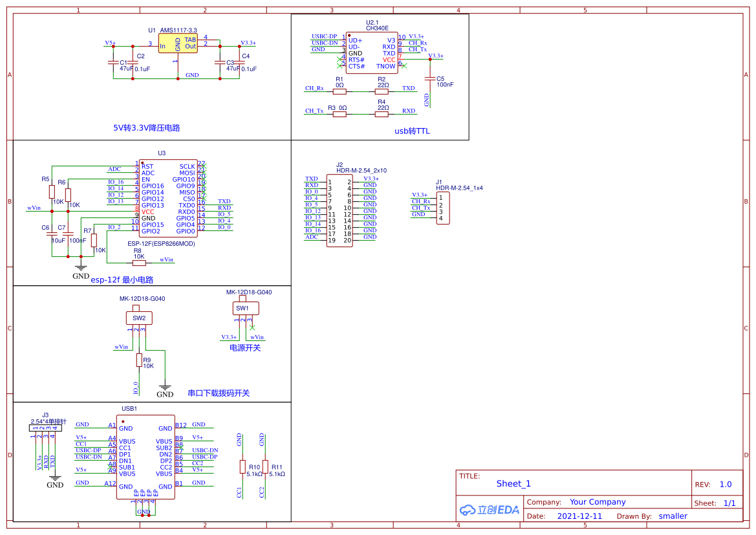Screen dimensions: 756x535
Task: Click the ground symbol under SW2
Action: click(x=166, y=388)
